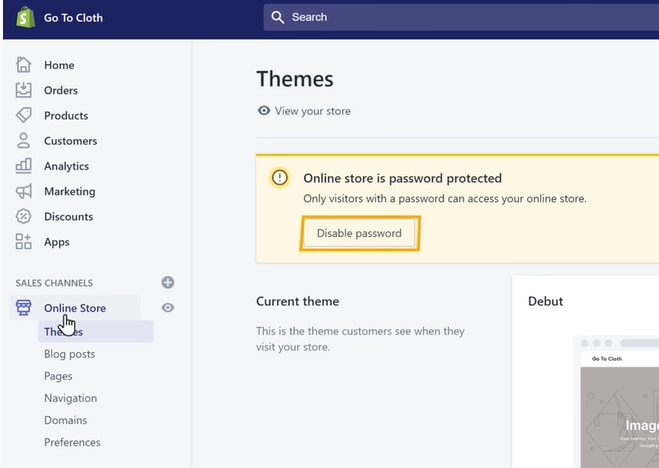Open the Apps section

[x=57, y=242]
